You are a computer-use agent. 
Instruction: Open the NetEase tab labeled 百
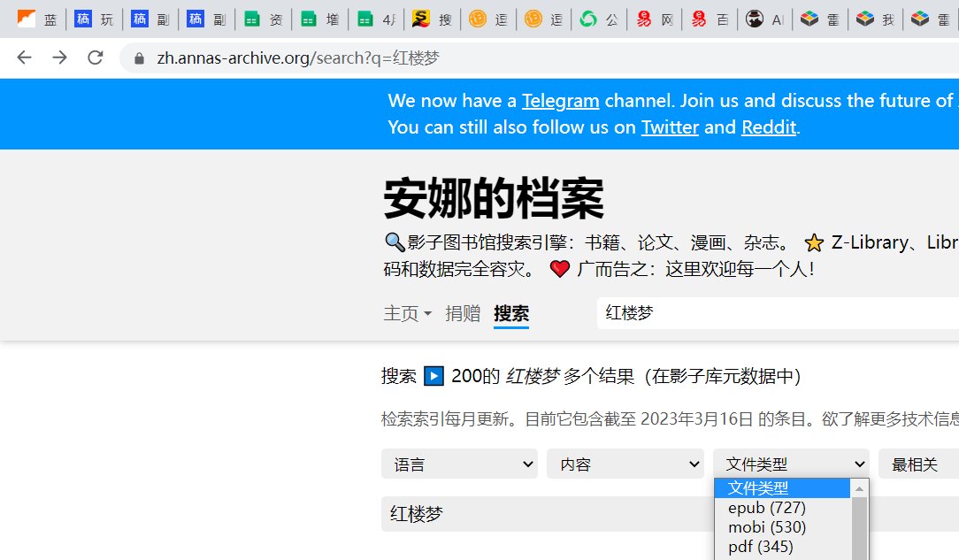pyautogui.click(x=710, y=19)
